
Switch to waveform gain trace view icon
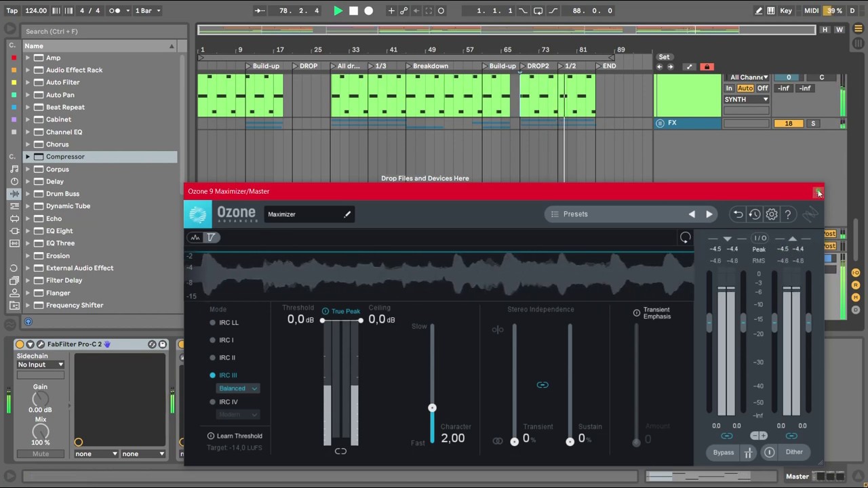coord(195,237)
